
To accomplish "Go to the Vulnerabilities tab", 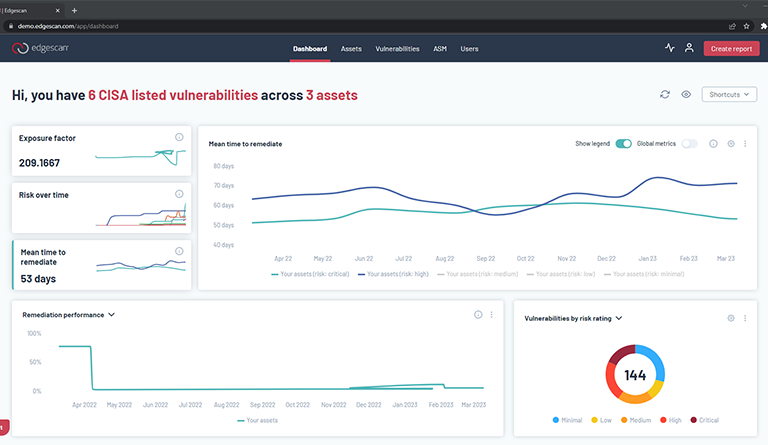I will click(397, 49).
